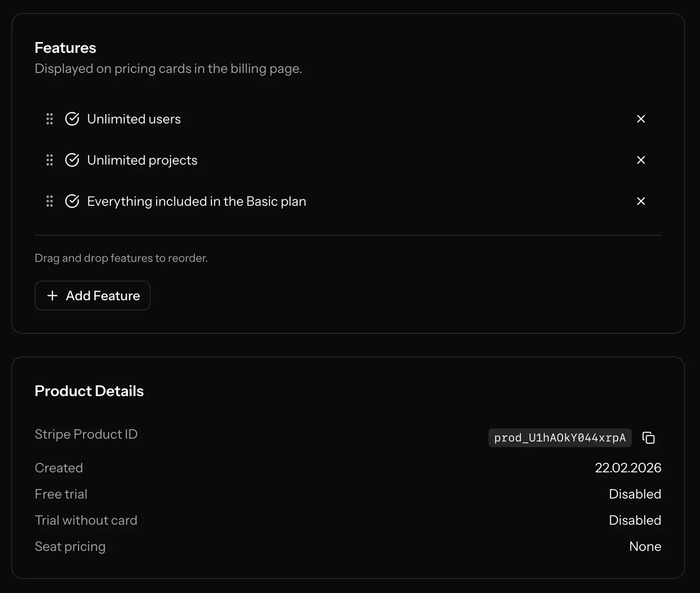Click the Seat pricing None value
700x593 pixels.
click(x=645, y=546)
